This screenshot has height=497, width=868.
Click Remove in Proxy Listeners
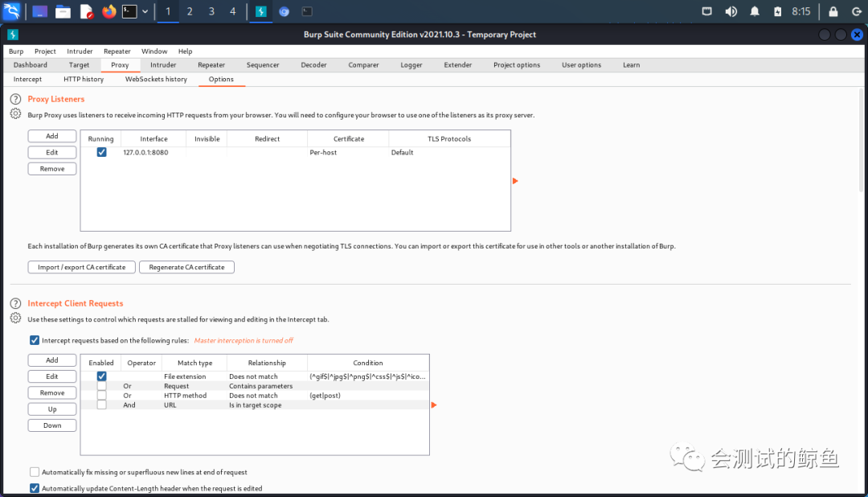tap(52, 169)
